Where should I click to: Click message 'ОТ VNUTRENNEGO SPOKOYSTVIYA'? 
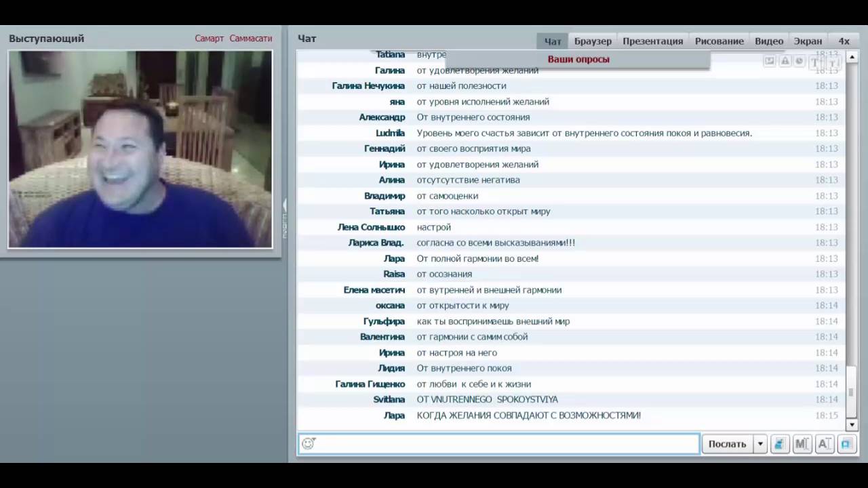tap(487, 399)
